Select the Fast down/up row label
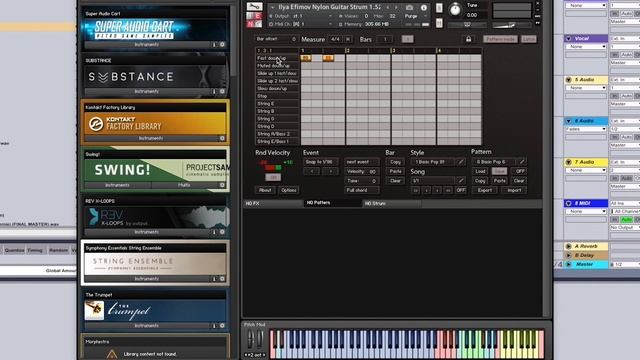Viewport: 640px width, 360px height. coord(277,58)
